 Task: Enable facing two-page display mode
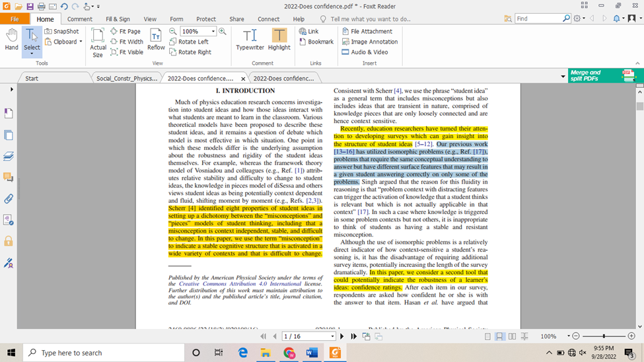click(512, 336)
